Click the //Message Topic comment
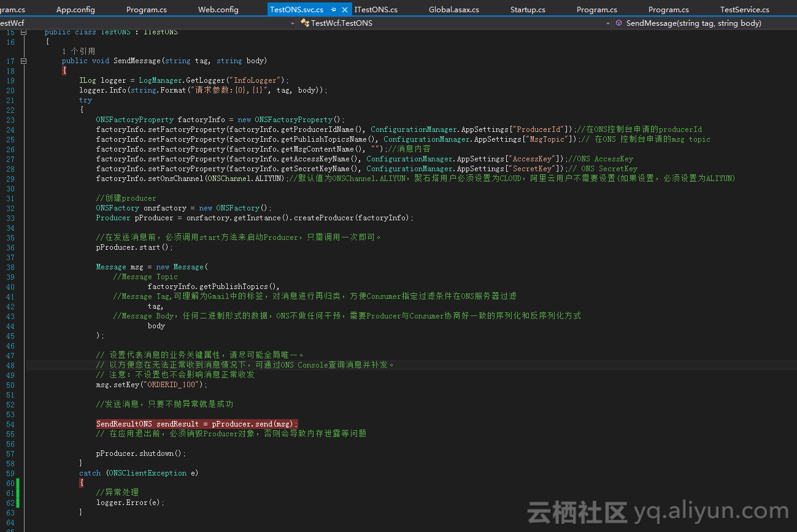Image resolution: width=797 pixels, height=532 pixels. pyautogui.click(x=145, y=277)
